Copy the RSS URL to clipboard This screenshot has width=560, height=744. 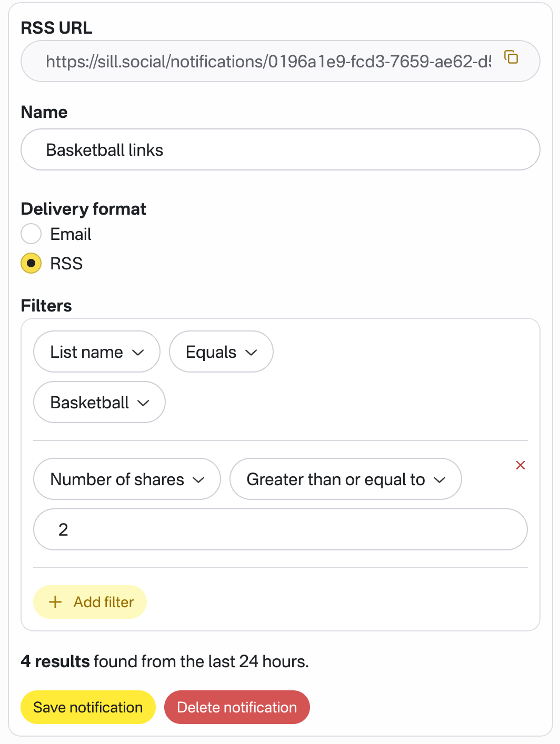(511, 57)
